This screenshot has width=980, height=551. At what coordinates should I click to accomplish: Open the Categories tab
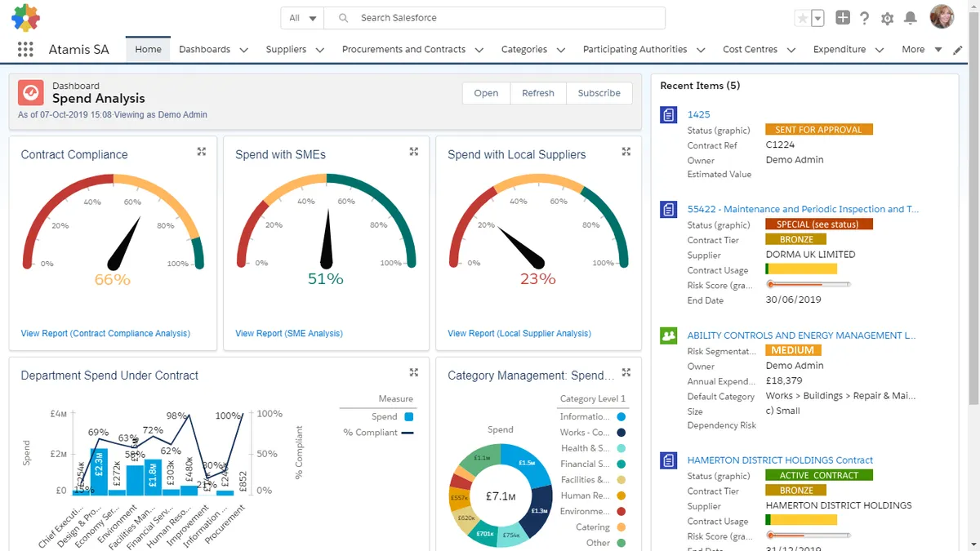tap(524, 49)
